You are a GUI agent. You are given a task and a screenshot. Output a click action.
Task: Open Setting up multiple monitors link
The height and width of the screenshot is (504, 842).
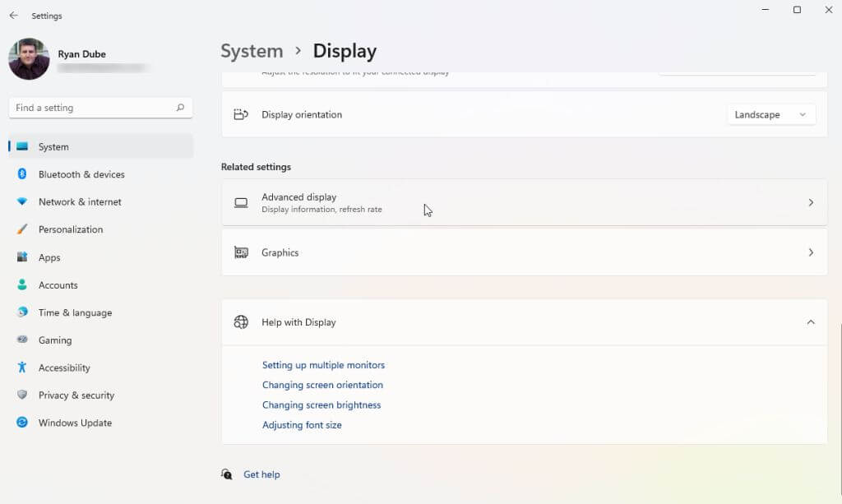323,365
